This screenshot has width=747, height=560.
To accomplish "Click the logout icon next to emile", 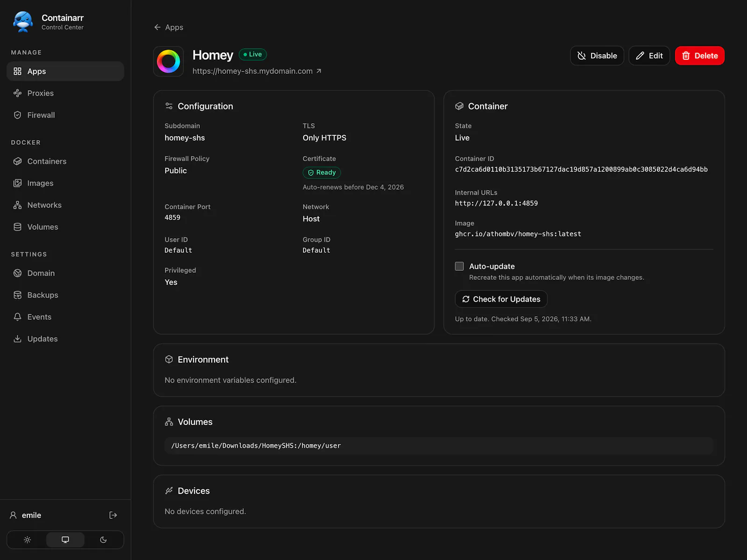I will 113,515.
